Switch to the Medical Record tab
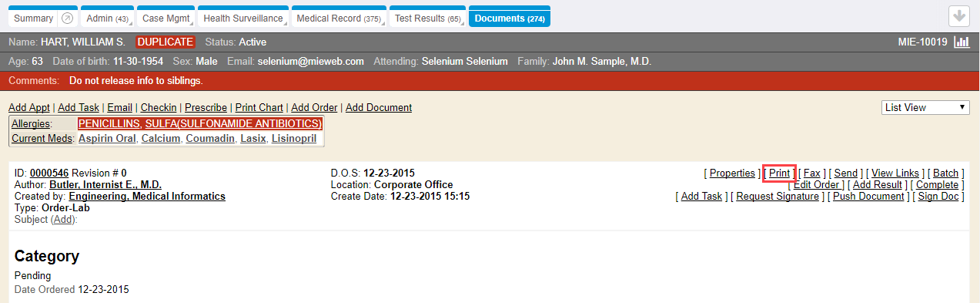This screenshot has width=980, height=303. pos(338,18)
